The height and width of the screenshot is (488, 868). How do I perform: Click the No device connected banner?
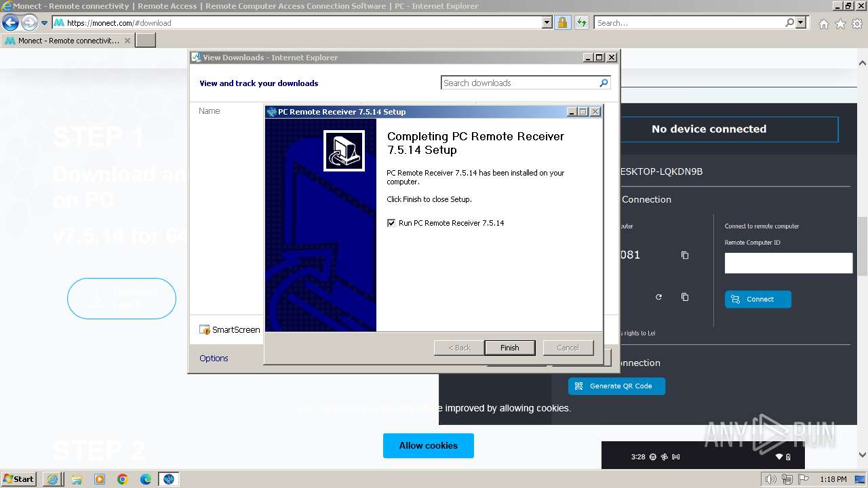709,129
